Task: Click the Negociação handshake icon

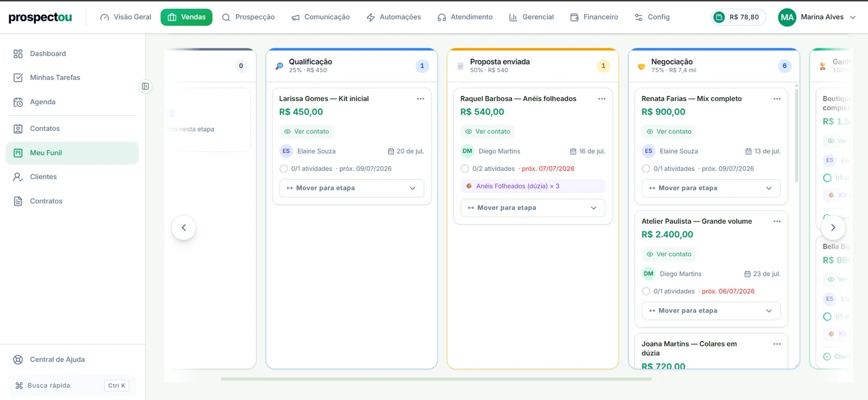Action: (641, 66)
